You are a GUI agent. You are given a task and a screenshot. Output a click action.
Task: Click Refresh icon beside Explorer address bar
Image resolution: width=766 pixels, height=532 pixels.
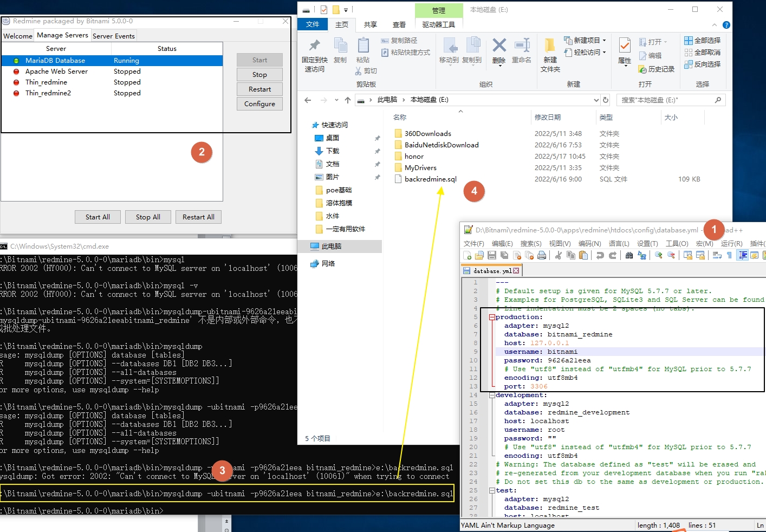tap(606, 100)
